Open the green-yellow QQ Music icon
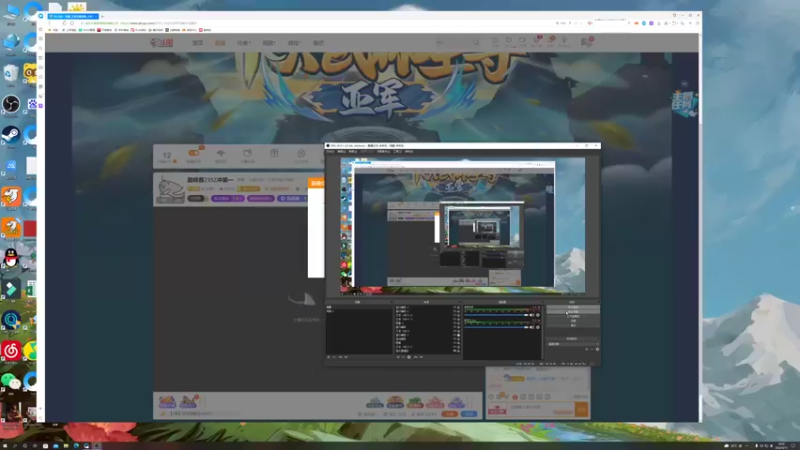 pos(31,351)
